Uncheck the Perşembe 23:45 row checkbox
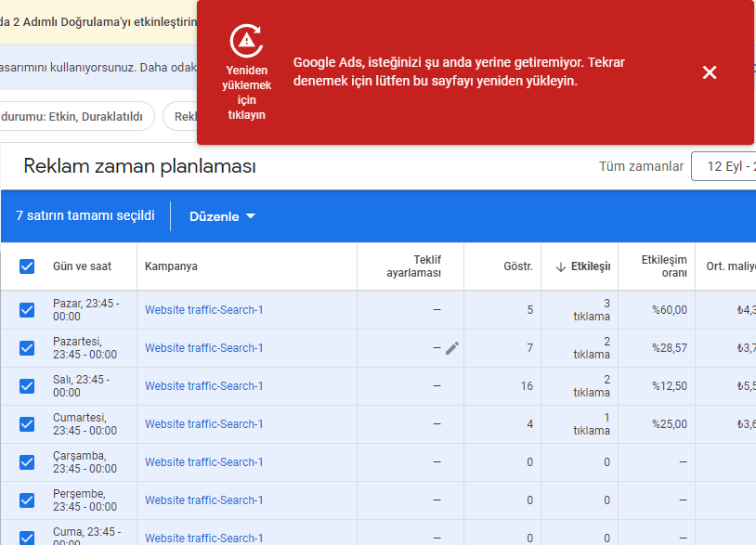This screenshot has width=756, height=545. click(27, 500)
